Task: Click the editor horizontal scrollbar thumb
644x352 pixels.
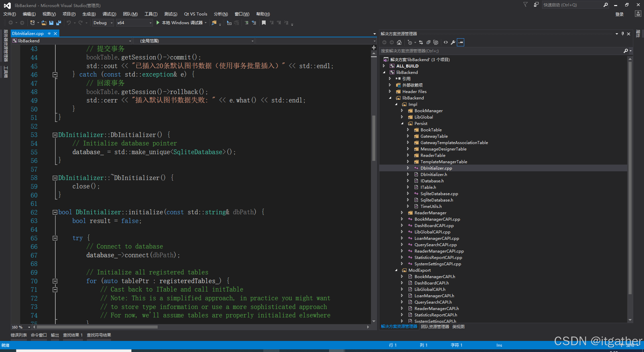Action: point(97,327)
